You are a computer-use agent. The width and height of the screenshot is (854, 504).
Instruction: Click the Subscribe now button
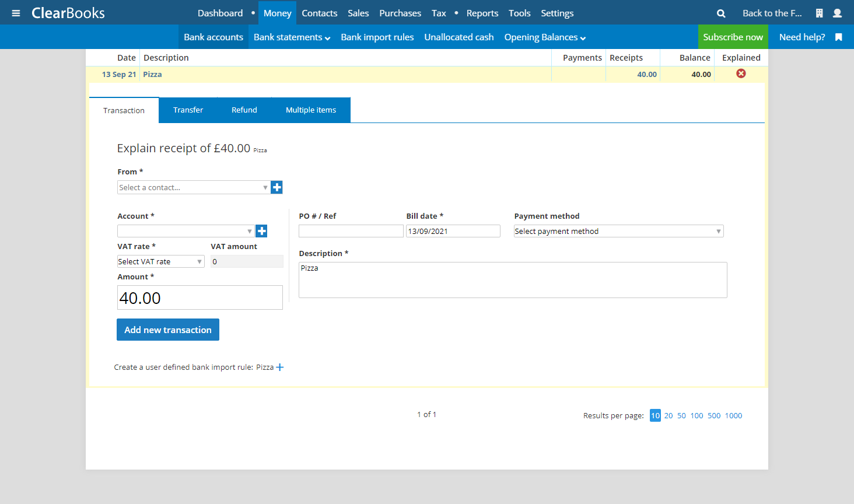733,37
